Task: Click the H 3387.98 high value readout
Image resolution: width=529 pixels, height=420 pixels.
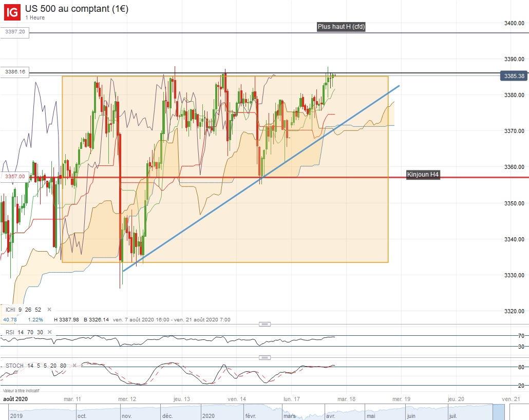Action: pyautogui.click(x=66, y=319)
